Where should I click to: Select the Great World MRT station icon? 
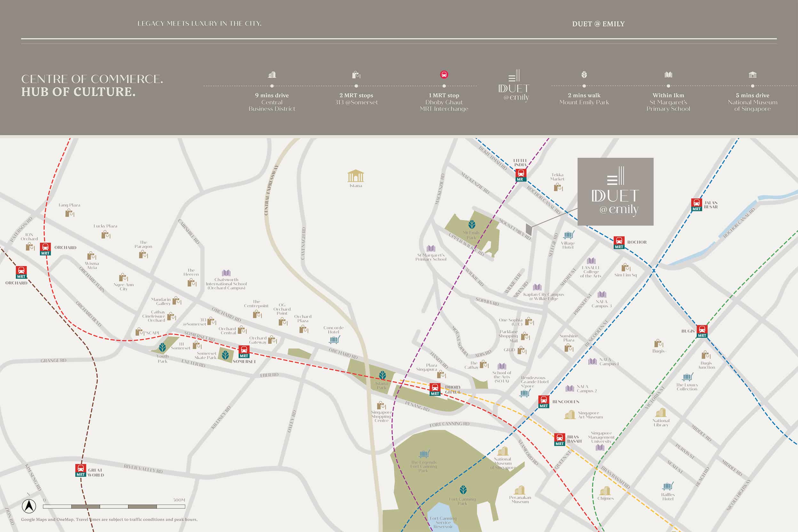80,470
